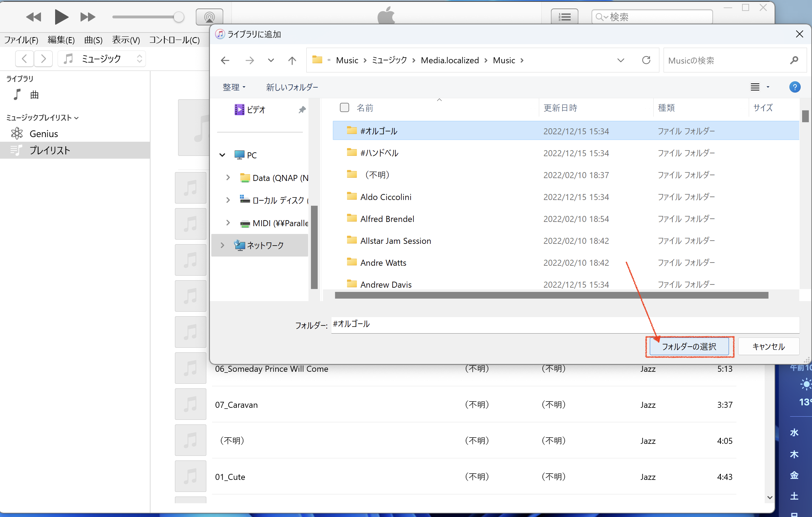This screenshot has width=812, height=517.
Task: Tick the select-all checkbox beside 名前
Action: click(x=344, y=107)
